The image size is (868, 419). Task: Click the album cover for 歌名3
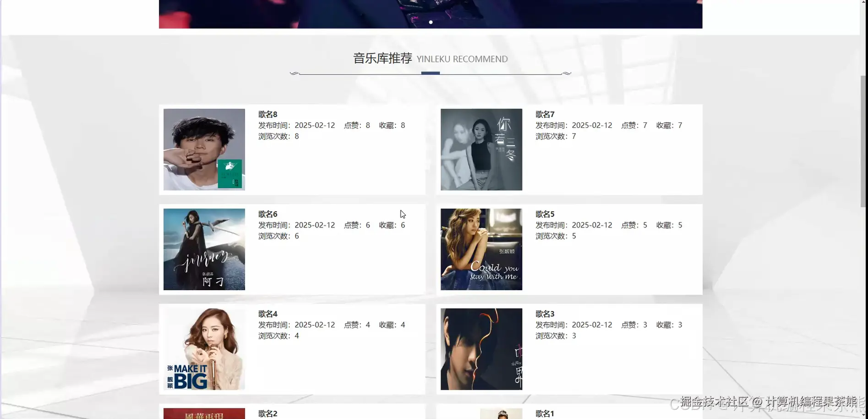[x=481, y=349]
